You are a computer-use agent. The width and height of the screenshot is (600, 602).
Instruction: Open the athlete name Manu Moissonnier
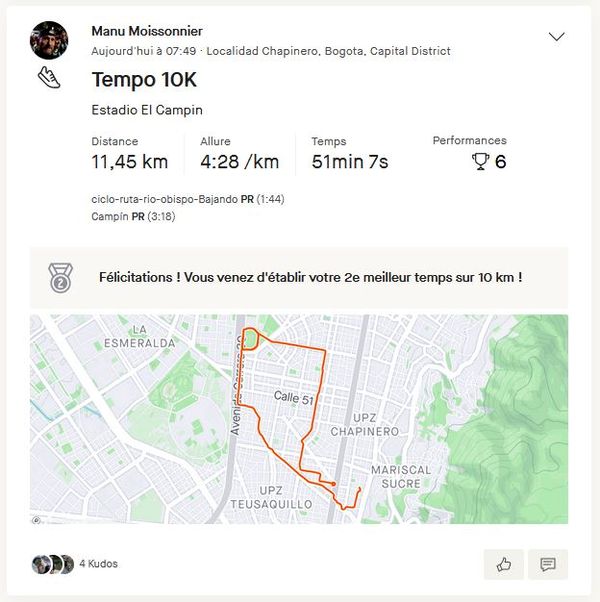point(148,31)
